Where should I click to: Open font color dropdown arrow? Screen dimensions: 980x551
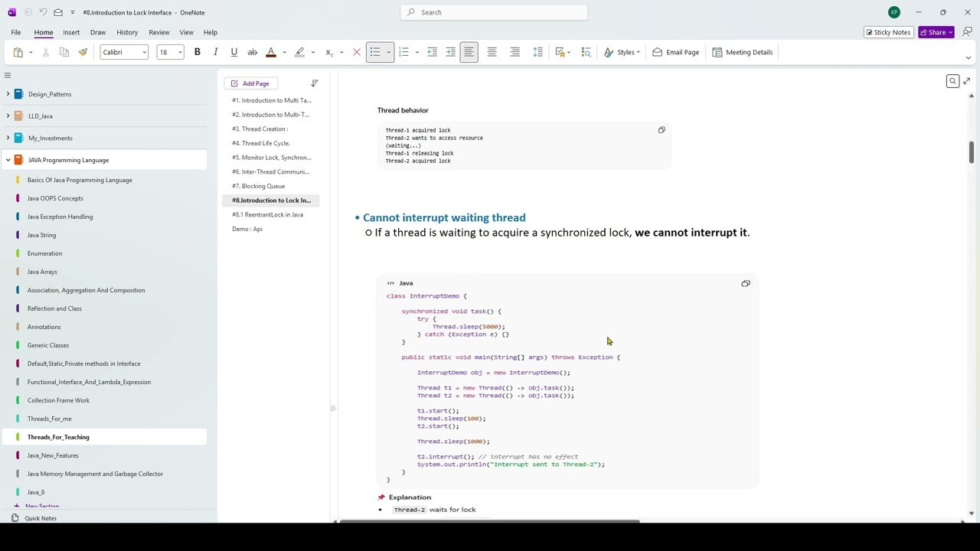284,52
